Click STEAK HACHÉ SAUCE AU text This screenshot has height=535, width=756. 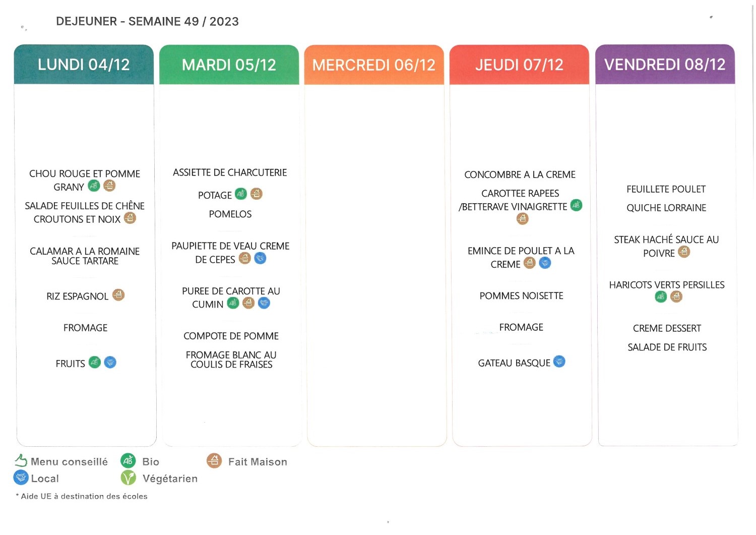point(666,240)
